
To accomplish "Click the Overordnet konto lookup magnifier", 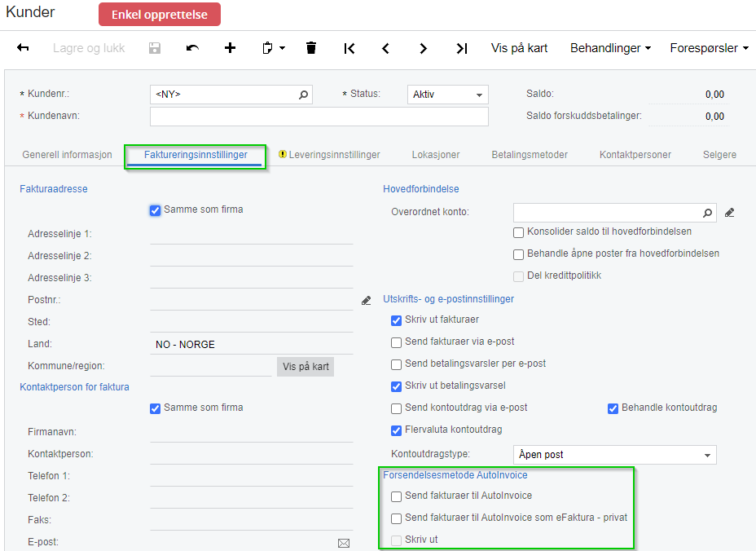I will 707,213.
